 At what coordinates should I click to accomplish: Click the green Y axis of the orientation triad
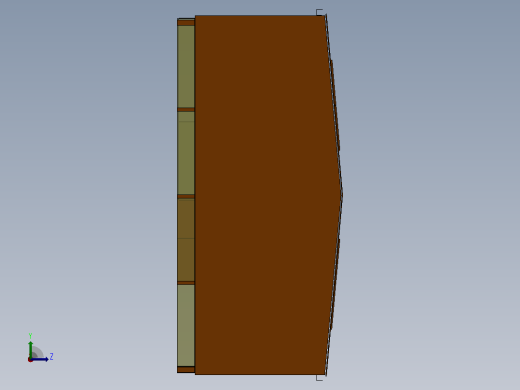point(31,349)
